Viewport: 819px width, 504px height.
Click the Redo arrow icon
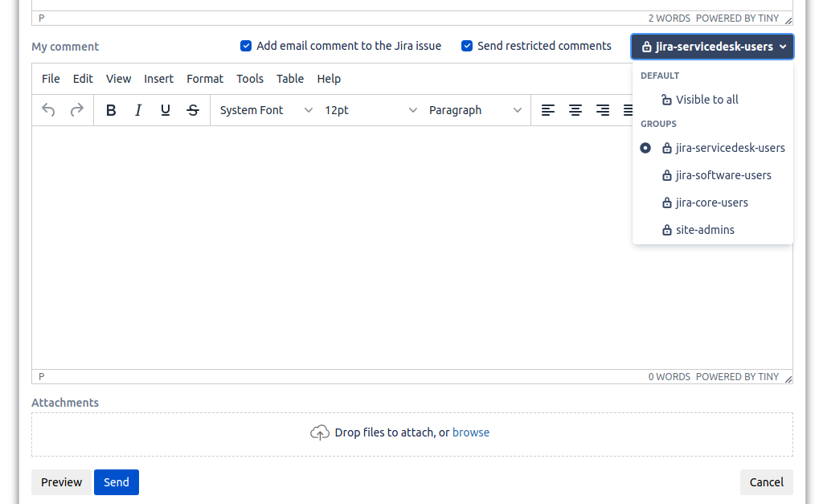[x=76, y=110]
